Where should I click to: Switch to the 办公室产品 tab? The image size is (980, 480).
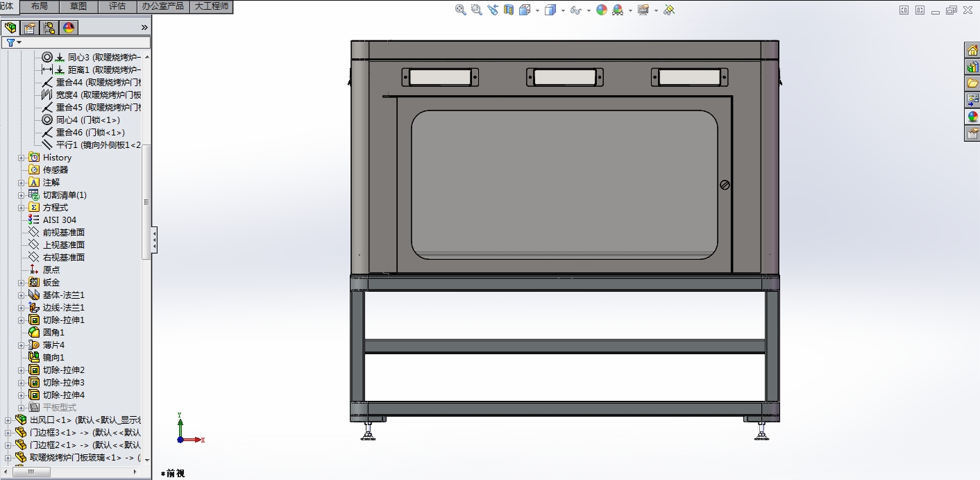[163, 6]
